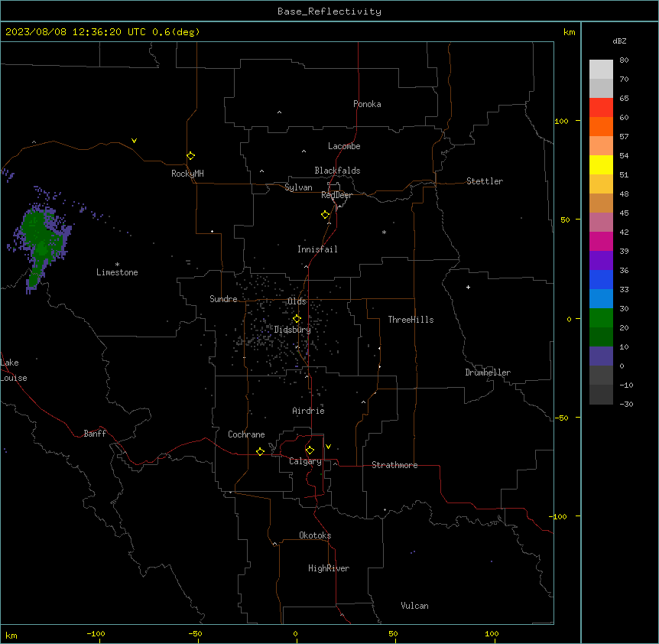Click the yellow diamond marker below Cochrane
This screenshot has height=644, width=659.
[x=260, y=451]
